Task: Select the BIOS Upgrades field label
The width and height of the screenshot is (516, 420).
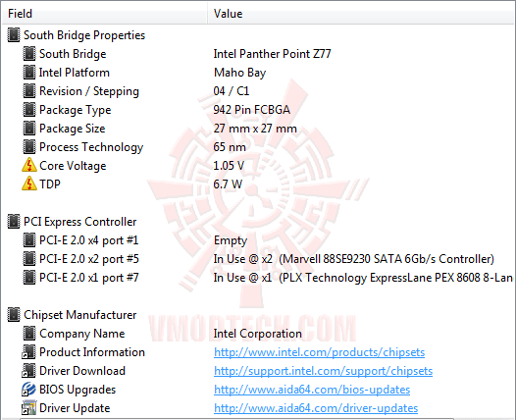Action: [77, 390]
